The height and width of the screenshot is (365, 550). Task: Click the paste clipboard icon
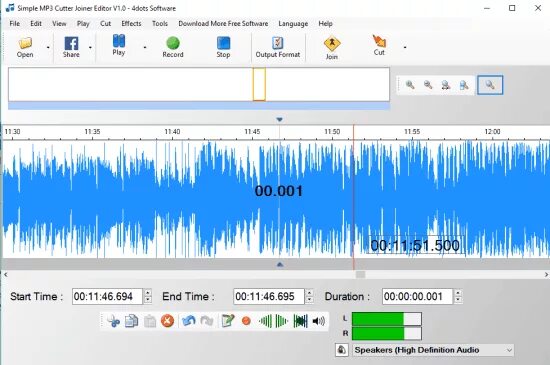click(150, 321)
